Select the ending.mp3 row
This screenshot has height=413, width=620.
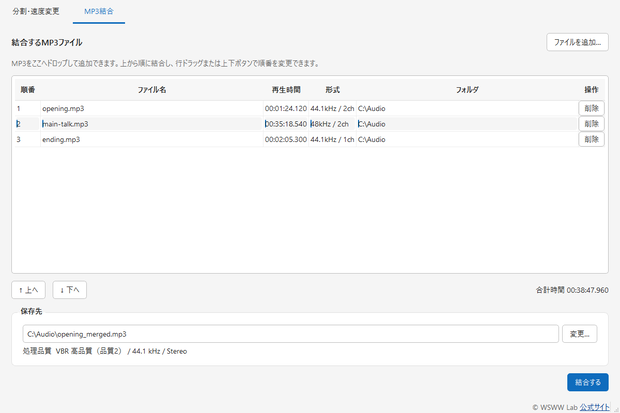click(297, 139)
